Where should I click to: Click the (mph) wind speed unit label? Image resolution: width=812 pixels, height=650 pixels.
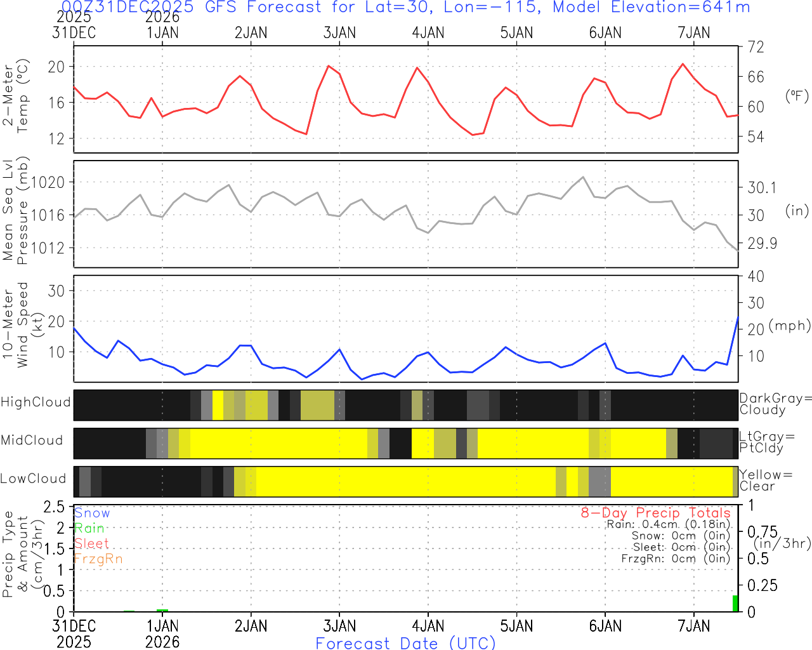[x=790, y=326]
